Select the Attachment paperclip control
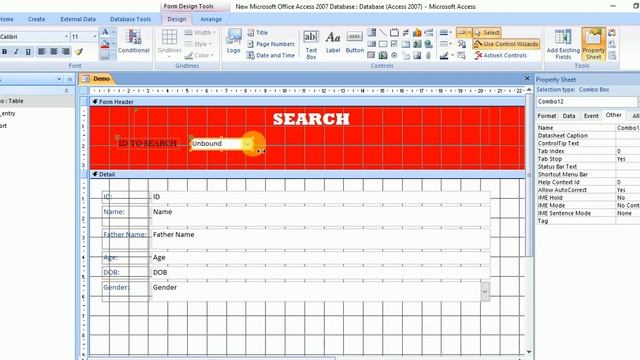This screenshot has width=640, height=360. [x=429, y=55]
